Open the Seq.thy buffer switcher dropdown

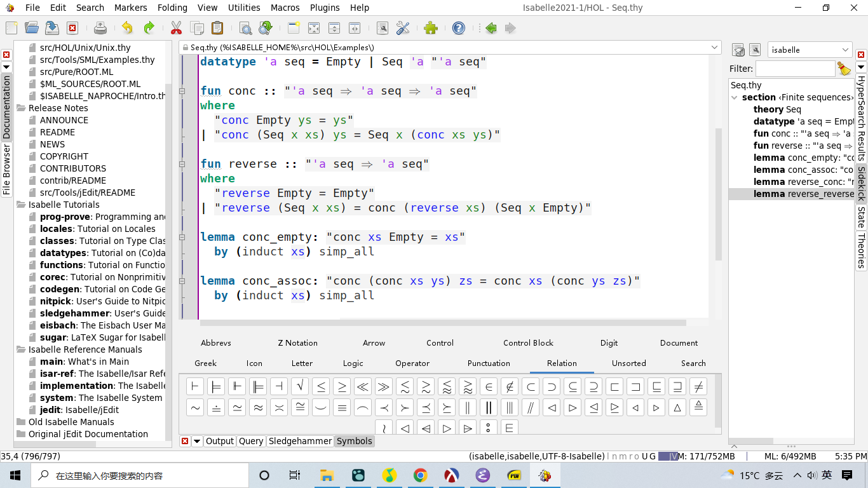pyautogui.click(x=715, y=48)
